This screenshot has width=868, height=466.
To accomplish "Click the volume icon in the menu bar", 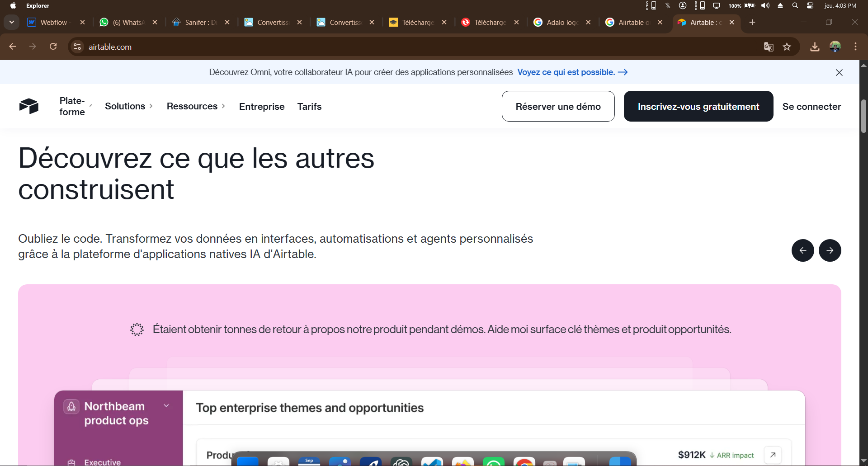I will 765,5.
